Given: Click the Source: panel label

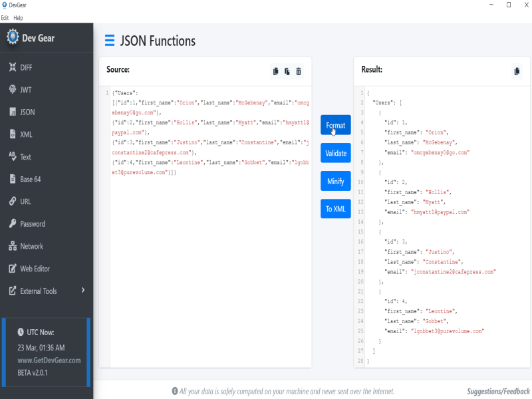Looking at the screenshot, I should point(118,70).
